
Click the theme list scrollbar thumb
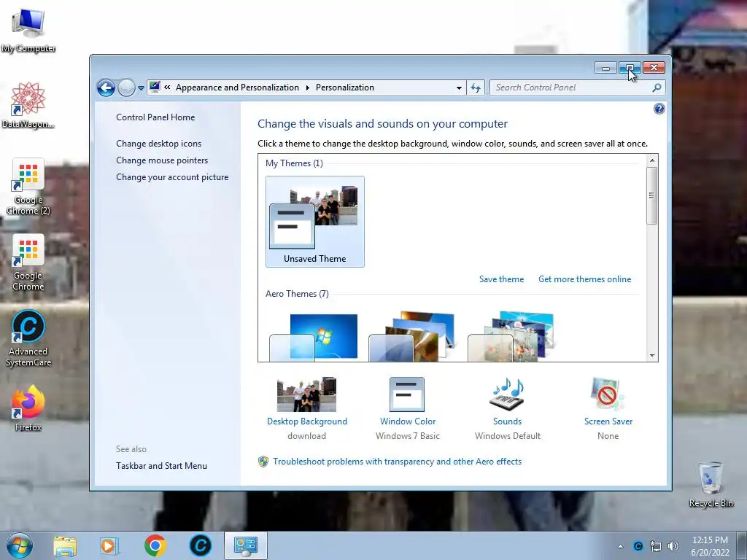[652, 195]
